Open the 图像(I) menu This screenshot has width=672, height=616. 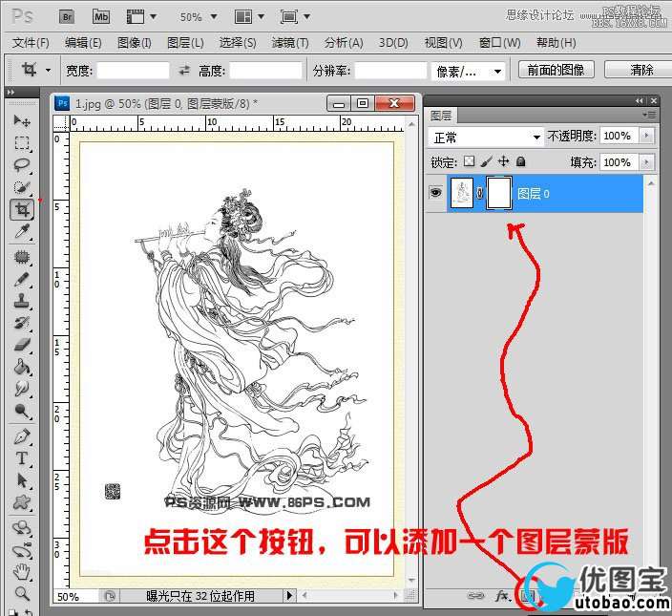135,42
